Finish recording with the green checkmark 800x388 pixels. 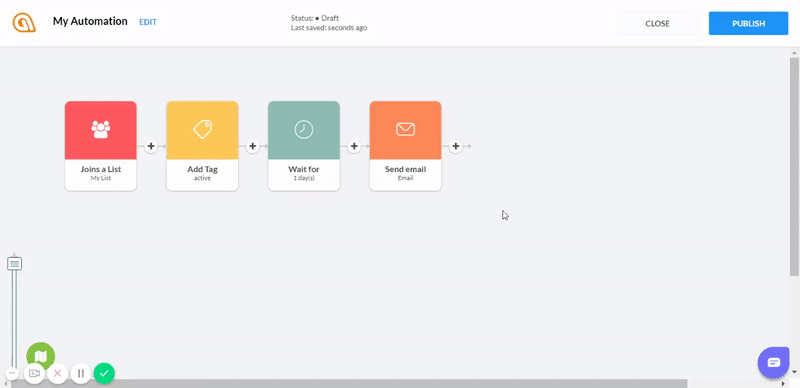[104, 373]
